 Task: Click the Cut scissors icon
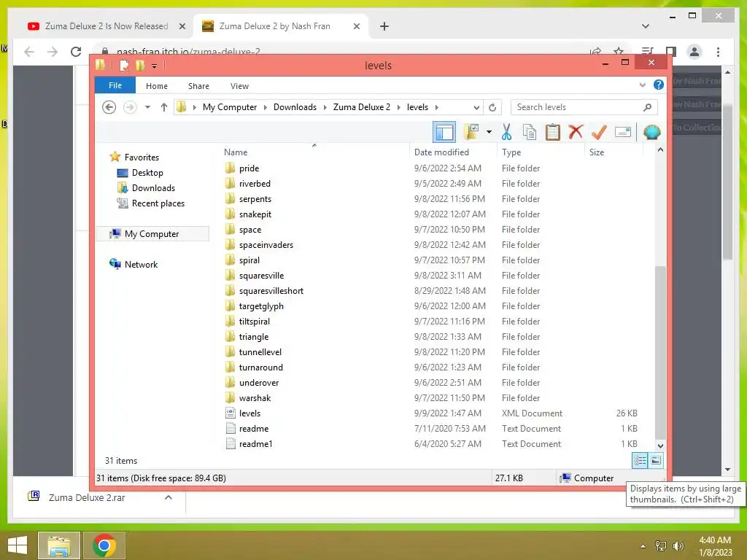click(x=506, y=132)
